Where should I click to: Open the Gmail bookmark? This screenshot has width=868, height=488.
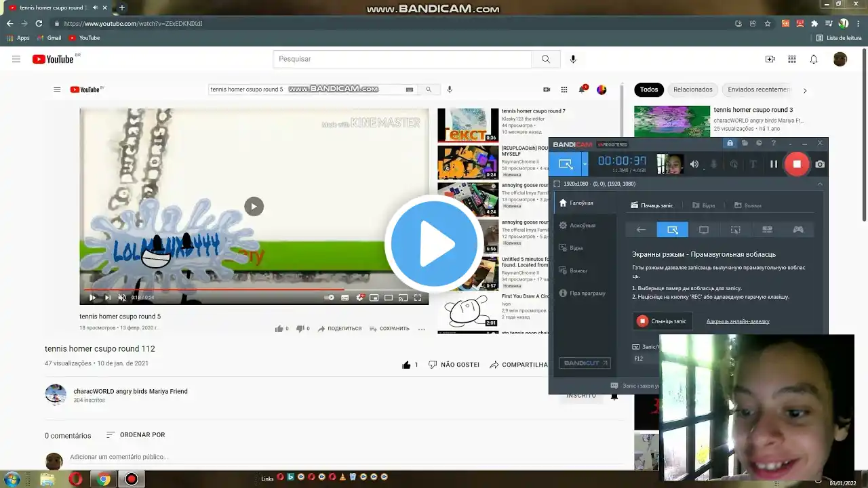(50, 38)
